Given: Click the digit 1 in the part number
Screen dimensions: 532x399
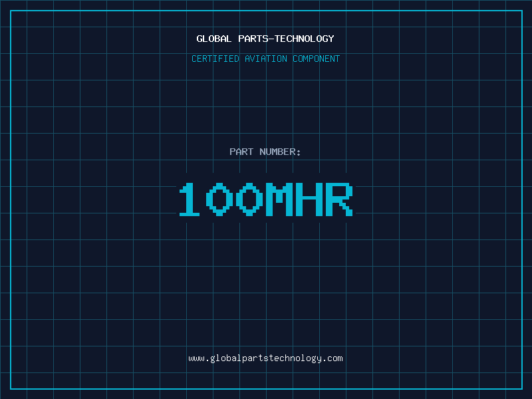Looking at the screenshot, I should (x=190, y=199).
